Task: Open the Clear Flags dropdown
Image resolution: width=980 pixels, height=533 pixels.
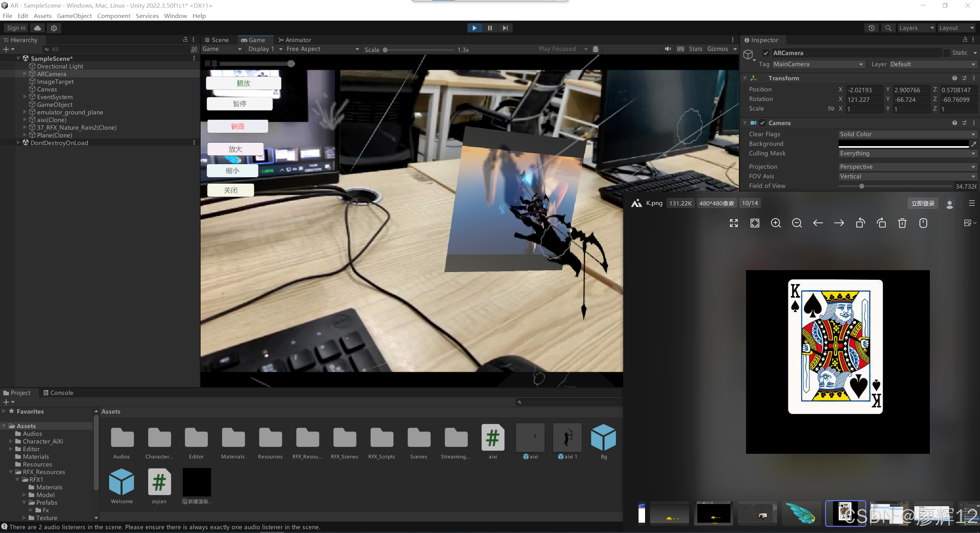Action: [x=907, y=134]
